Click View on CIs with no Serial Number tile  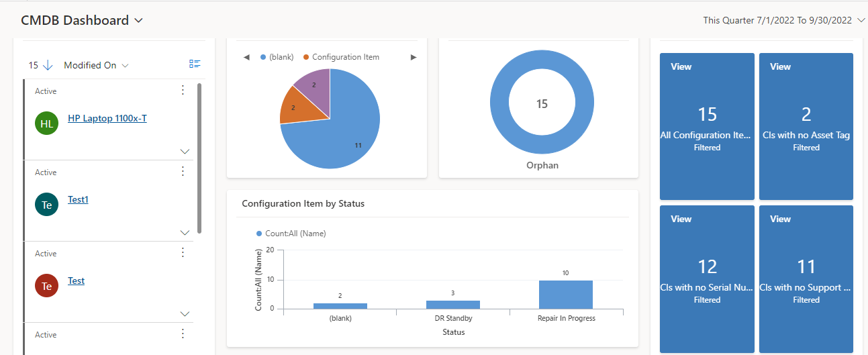pyautogui.click(x=681, y=219)
